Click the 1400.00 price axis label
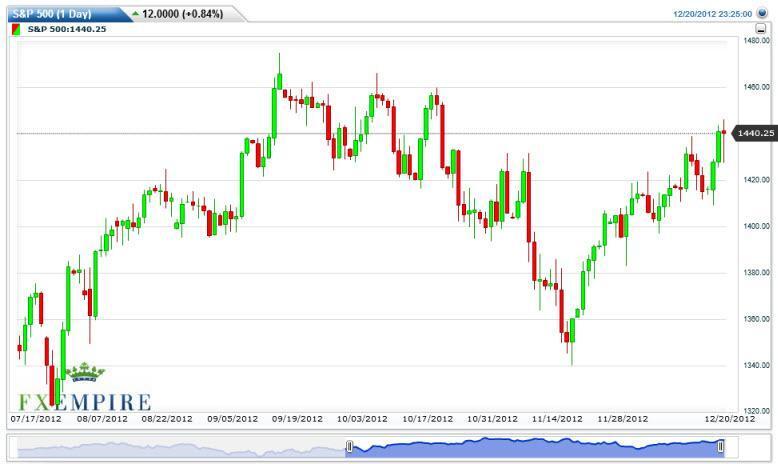778x464 pixels. [757, 226]
